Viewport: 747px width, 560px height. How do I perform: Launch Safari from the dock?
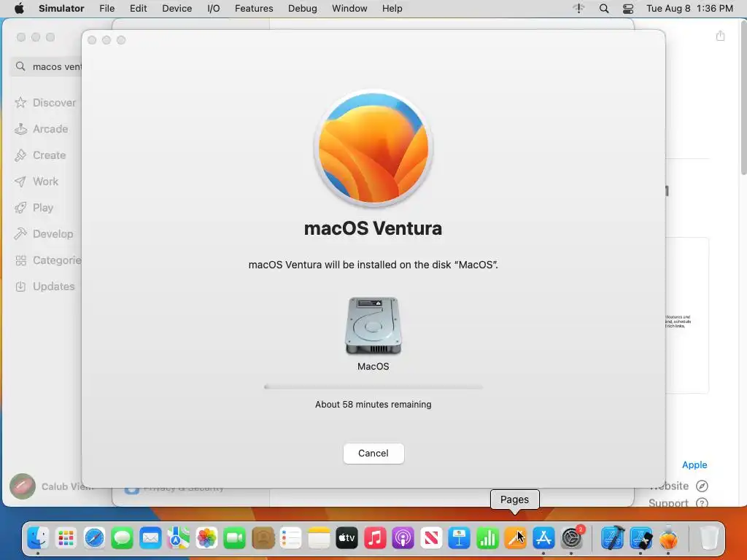point(94,539)
